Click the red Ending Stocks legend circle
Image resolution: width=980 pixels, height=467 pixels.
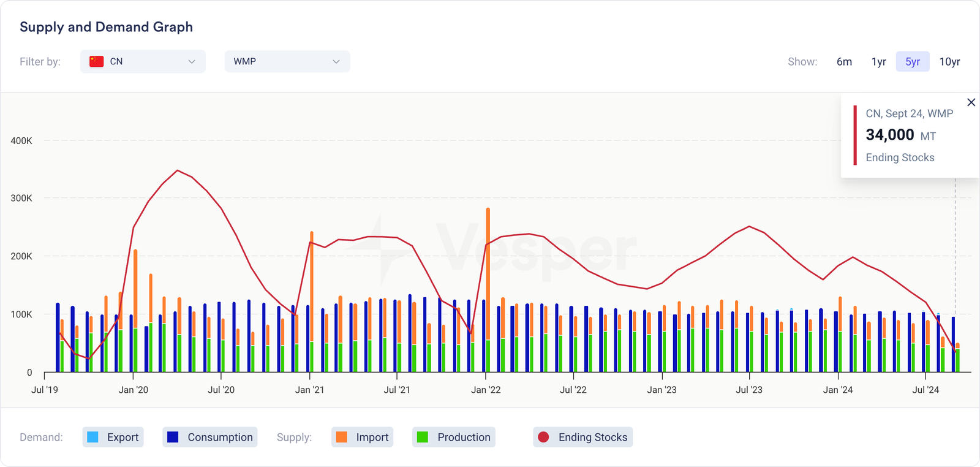tap(543, 437)
